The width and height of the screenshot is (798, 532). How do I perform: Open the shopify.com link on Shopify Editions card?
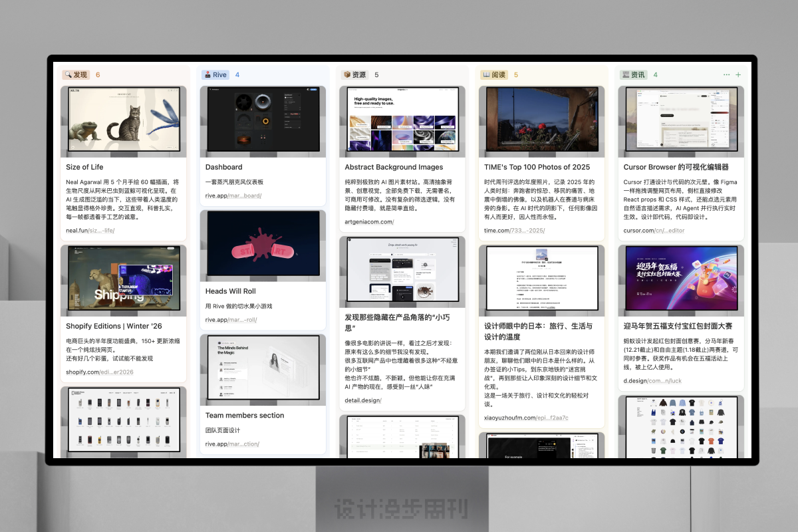[100, 372]
